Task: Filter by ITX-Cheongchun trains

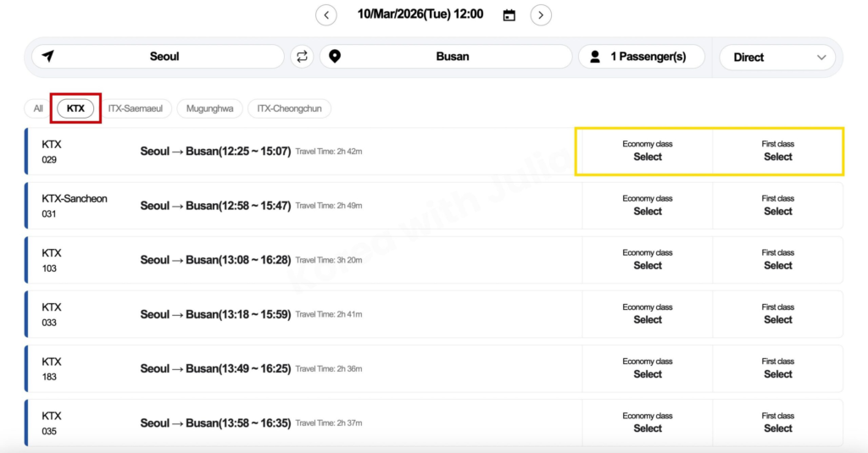Action: point(289,108)
